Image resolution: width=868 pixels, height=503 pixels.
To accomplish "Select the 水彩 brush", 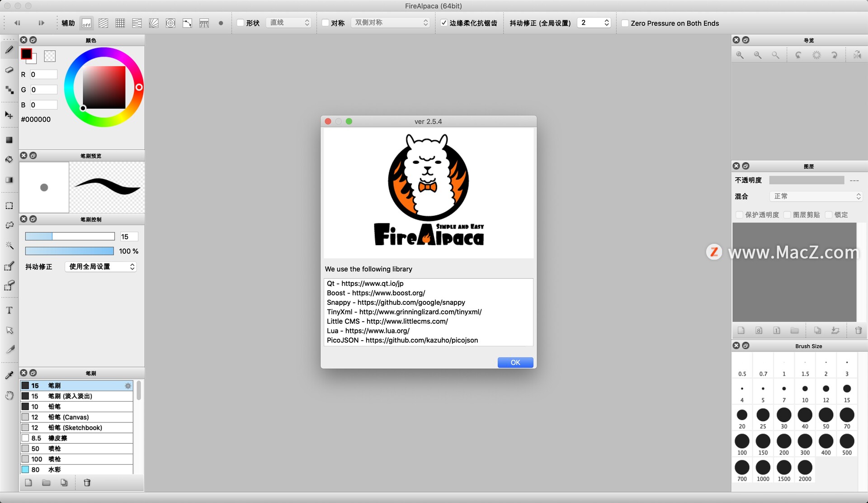I will pyautogui.click(x=76, y=470).
